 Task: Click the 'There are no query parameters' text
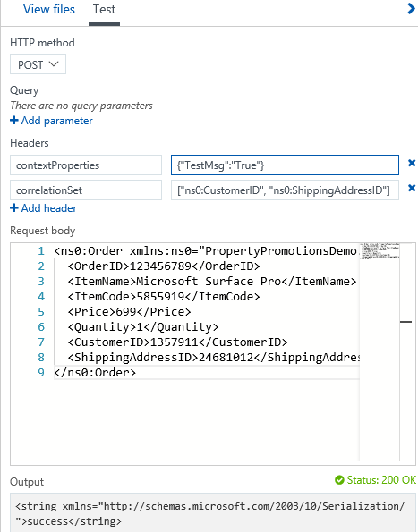tap(81, 106)
